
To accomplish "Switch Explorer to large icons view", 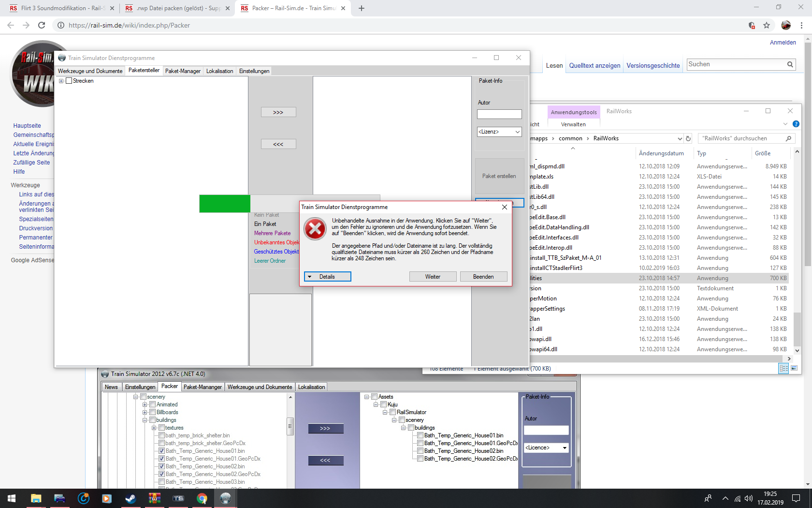I will 794,369.
